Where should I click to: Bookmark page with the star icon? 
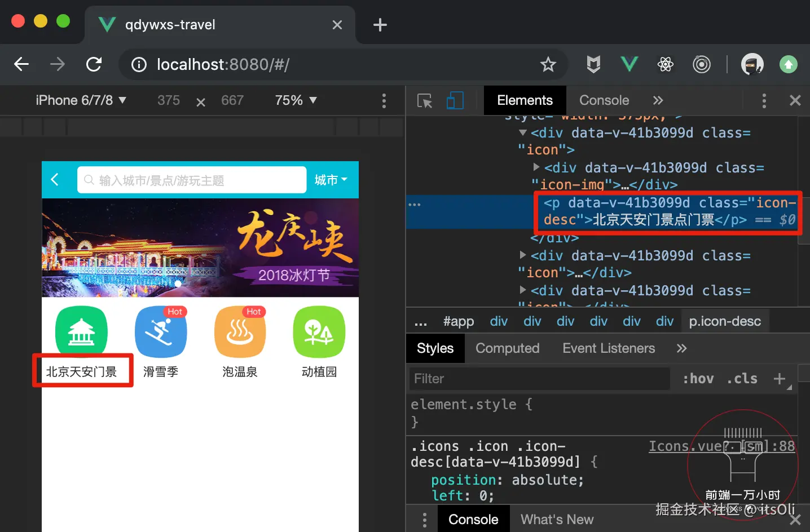[x=548, y=64]
